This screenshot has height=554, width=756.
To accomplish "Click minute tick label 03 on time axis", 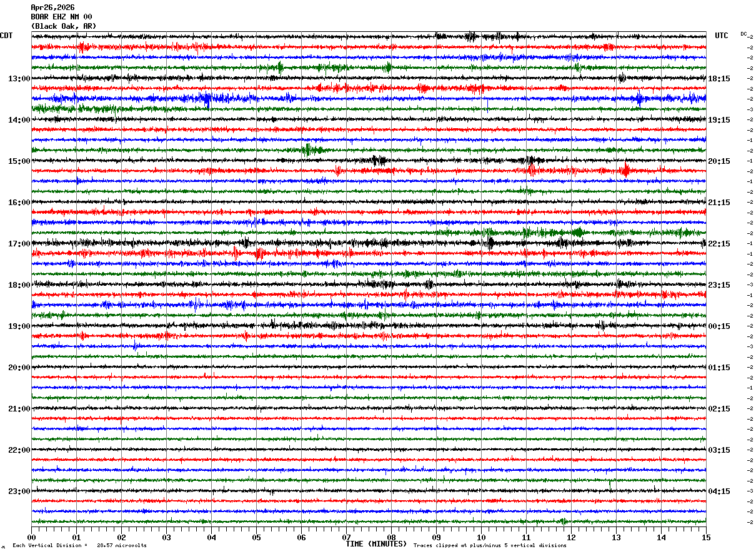I will (166, 537).
